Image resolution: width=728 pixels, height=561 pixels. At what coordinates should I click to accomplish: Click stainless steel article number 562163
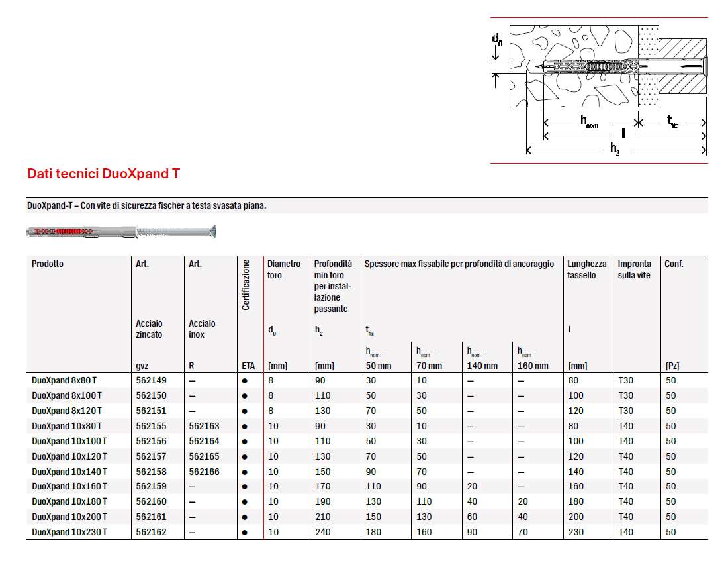[x=204, y=426]
